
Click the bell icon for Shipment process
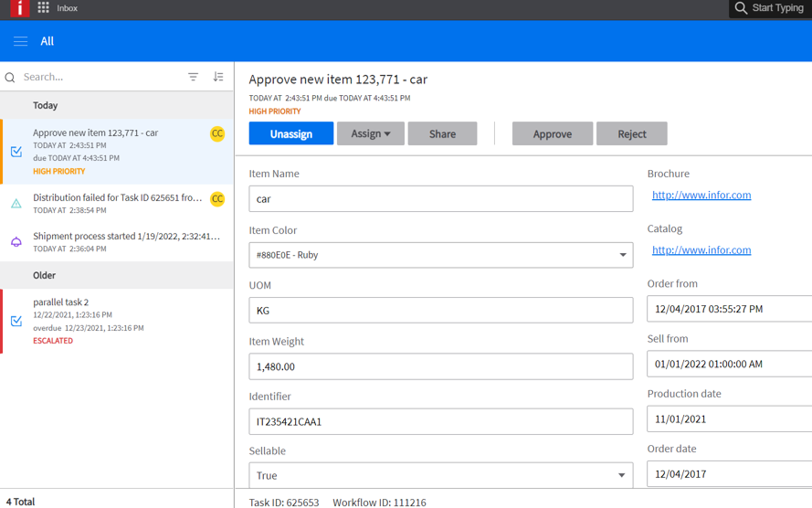tap(16, 242)
